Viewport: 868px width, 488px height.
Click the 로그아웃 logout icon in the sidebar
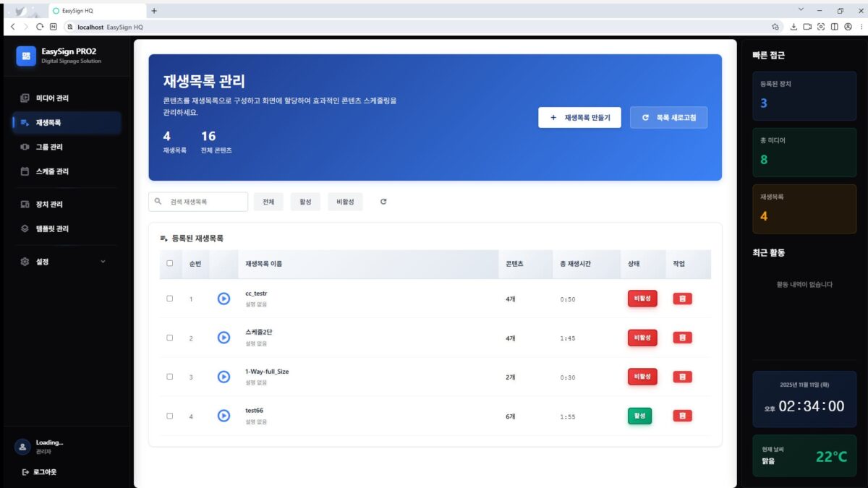click(25, 472)
